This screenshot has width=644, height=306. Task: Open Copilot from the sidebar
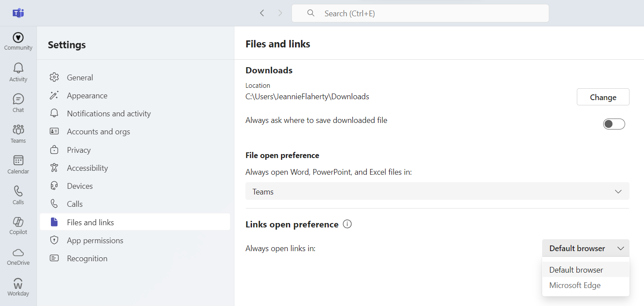[18, 225]
